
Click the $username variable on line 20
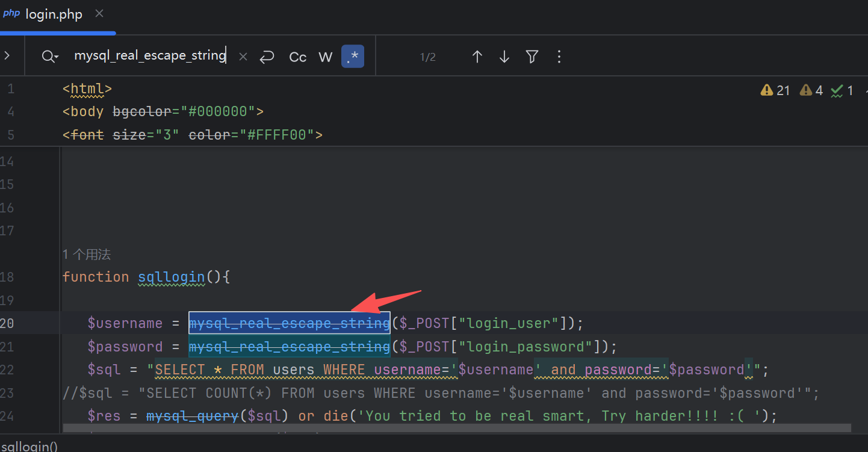click(125, 323)
